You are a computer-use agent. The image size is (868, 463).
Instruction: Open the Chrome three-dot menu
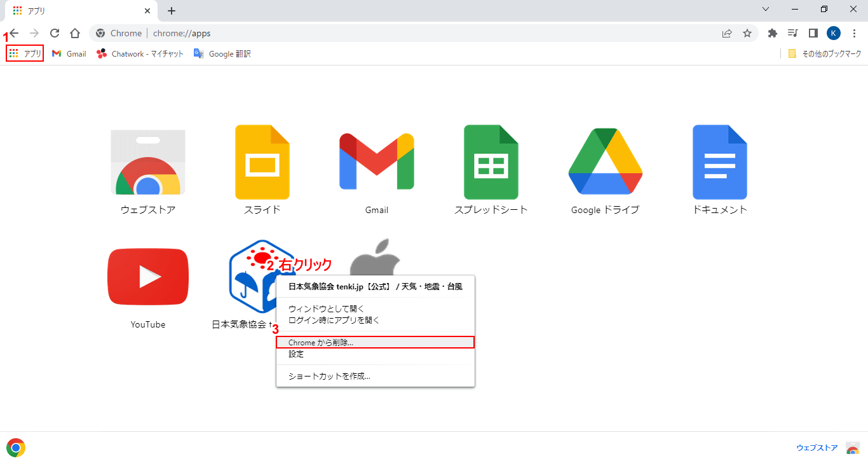[855, 33]
